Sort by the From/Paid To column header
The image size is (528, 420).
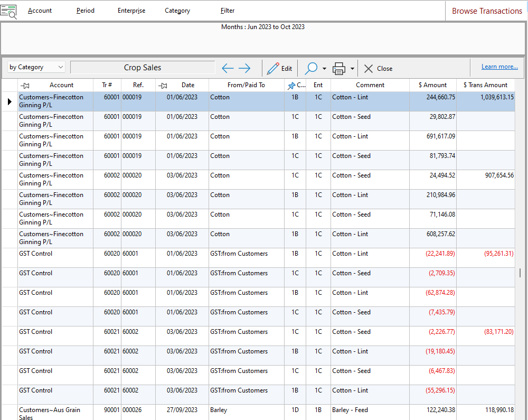246,85
